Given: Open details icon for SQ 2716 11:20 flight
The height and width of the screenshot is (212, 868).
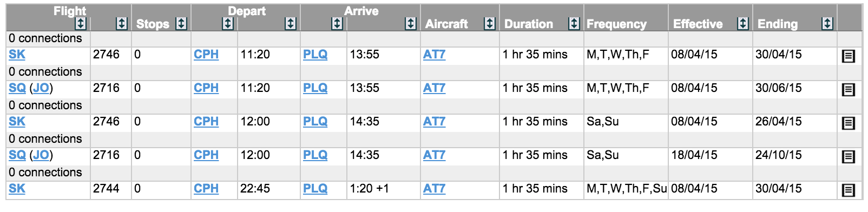Looking at the screenshot, I should point(849,89).
